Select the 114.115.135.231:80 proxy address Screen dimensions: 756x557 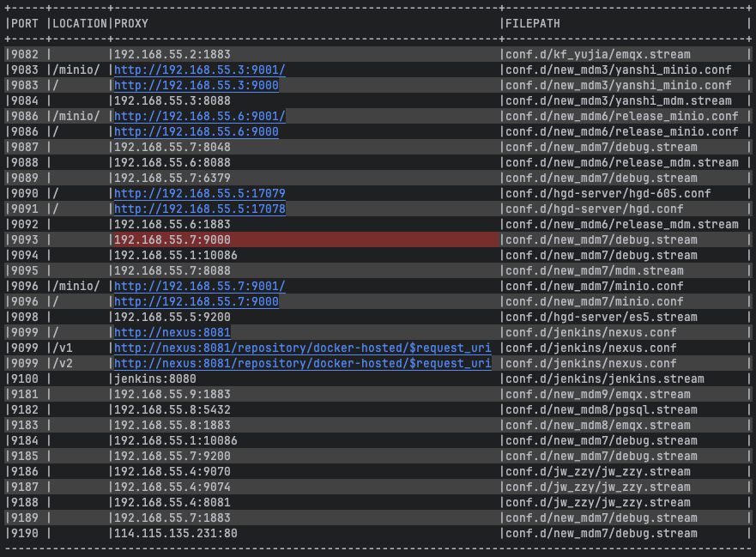[x=175, y=533]
